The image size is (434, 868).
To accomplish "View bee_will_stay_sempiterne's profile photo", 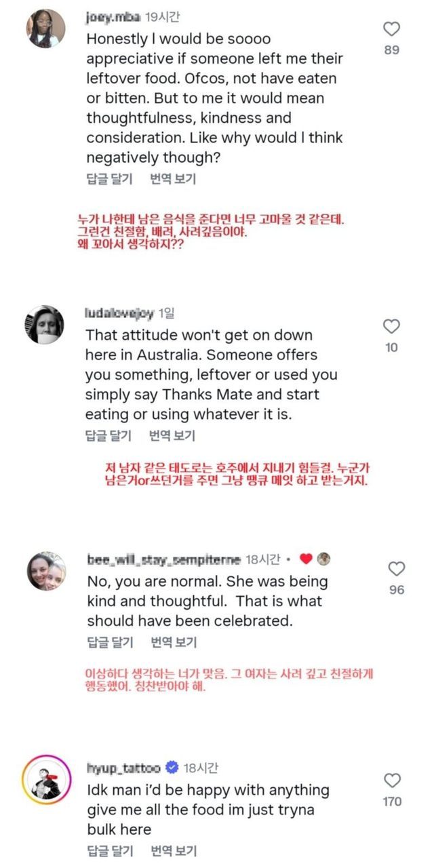I will tap(46, 570).
